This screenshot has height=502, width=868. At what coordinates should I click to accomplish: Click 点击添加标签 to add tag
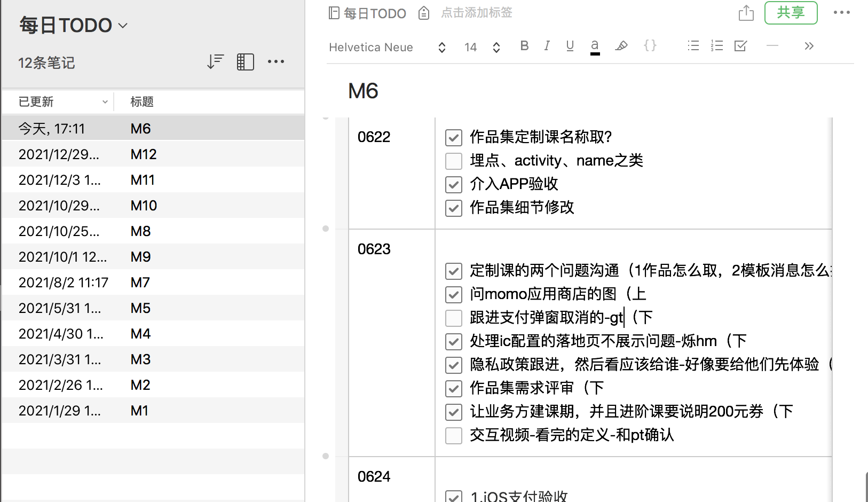coord(477,13)
